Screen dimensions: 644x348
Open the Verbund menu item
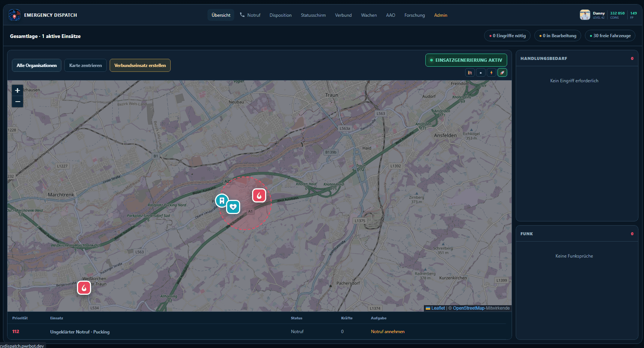point(343,15)
